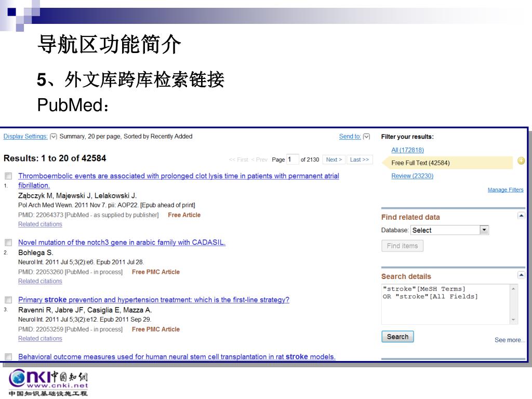Screen dimensions: 532x399
Task: Select the Review (23230) filter
Action: click(x=412, y=176)
